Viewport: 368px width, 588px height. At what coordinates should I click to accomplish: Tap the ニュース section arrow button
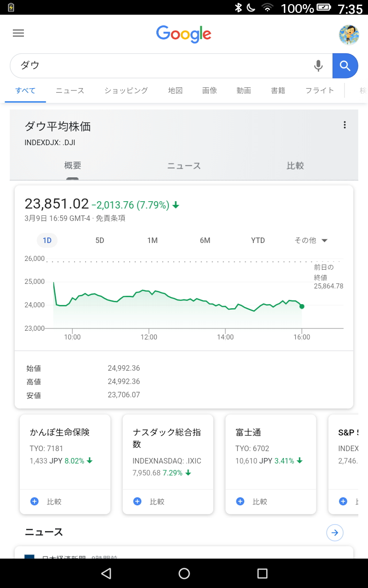(x=335, y=532)
